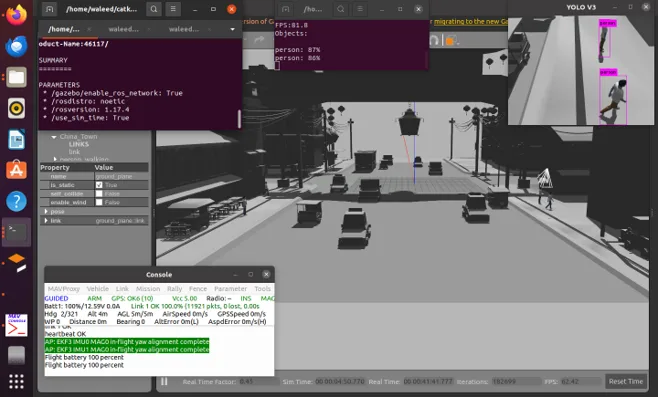
Task: Switch to the third waleed terminal tab
Action: (184, 29)
